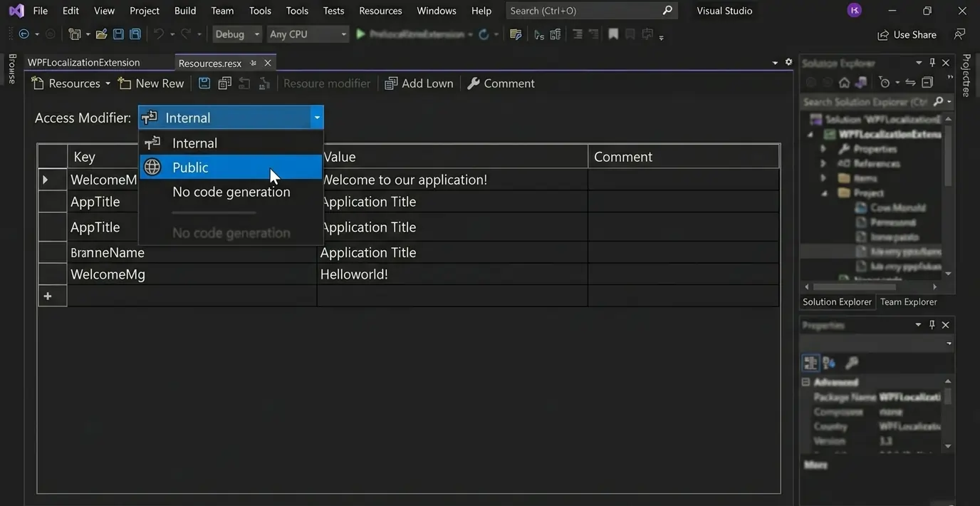
Task: Select Public from the Access Modifier list
Action: point(190,167)
